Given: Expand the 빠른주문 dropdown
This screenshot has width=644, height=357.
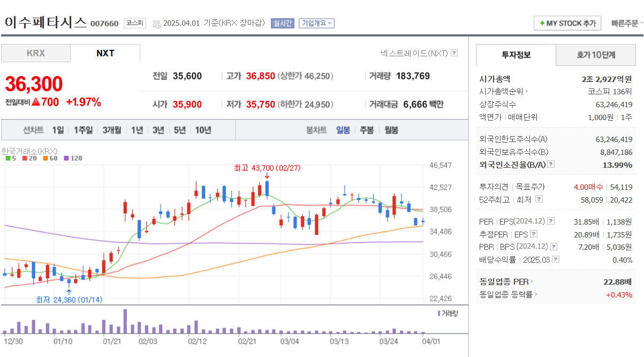Looking at the screenshot, I should pos(627,23).
